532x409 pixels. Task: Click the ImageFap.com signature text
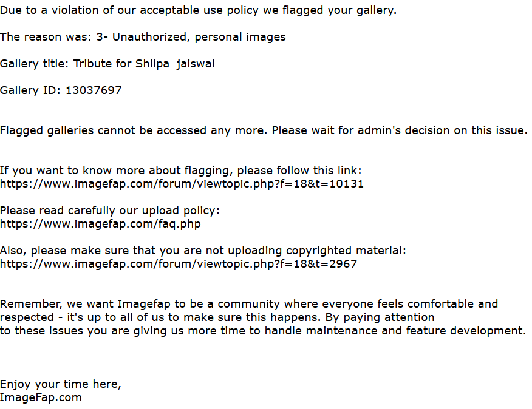41,397
